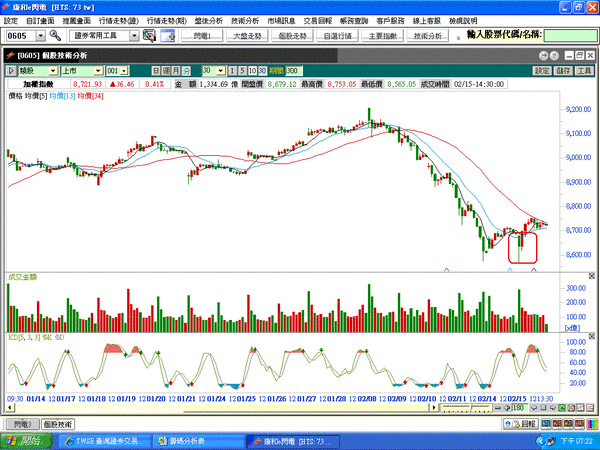Screen dimensions: 600x450
Task: Open the 0605 stock code dropdown
Action: tap(41, 36)
